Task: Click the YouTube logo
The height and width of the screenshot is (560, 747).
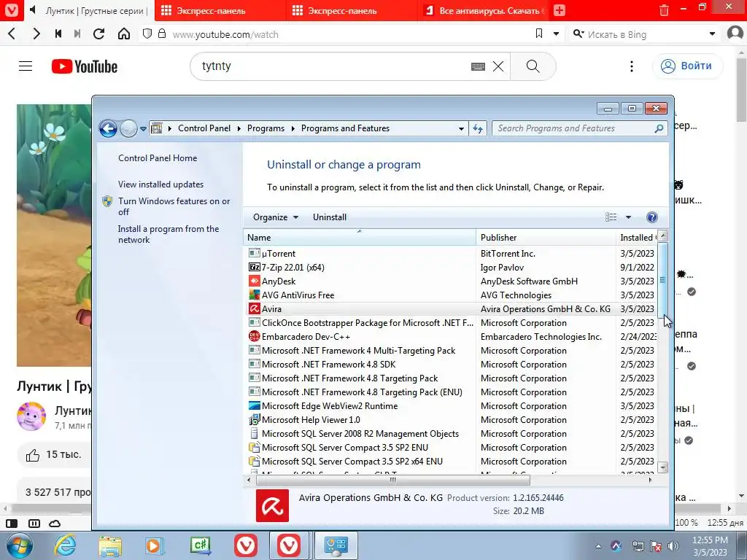Action: point(85,66)
